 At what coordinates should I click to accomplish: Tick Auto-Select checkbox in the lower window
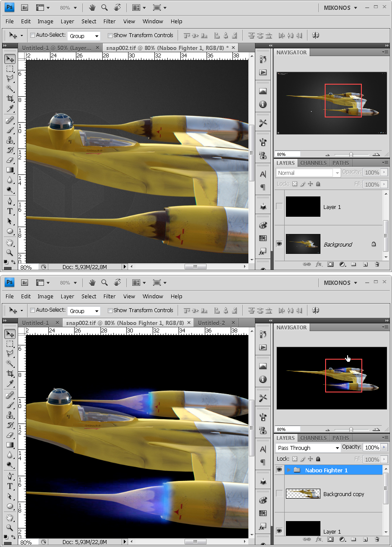pyautogui.click(x=33, y=310)
